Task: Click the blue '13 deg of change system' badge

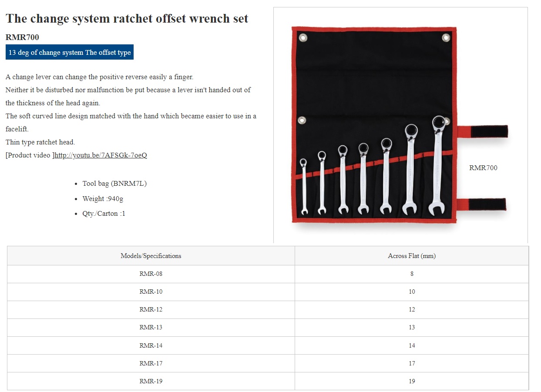Action: pos(70,52)
